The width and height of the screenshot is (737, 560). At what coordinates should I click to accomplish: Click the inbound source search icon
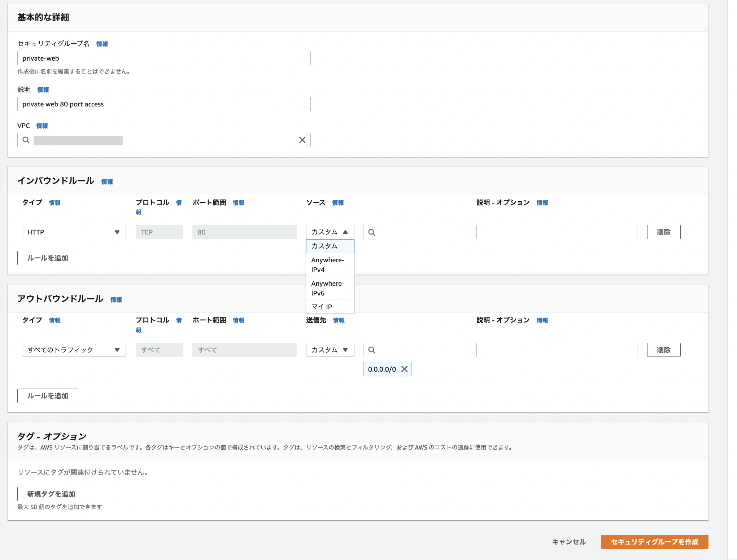point(372,232)
